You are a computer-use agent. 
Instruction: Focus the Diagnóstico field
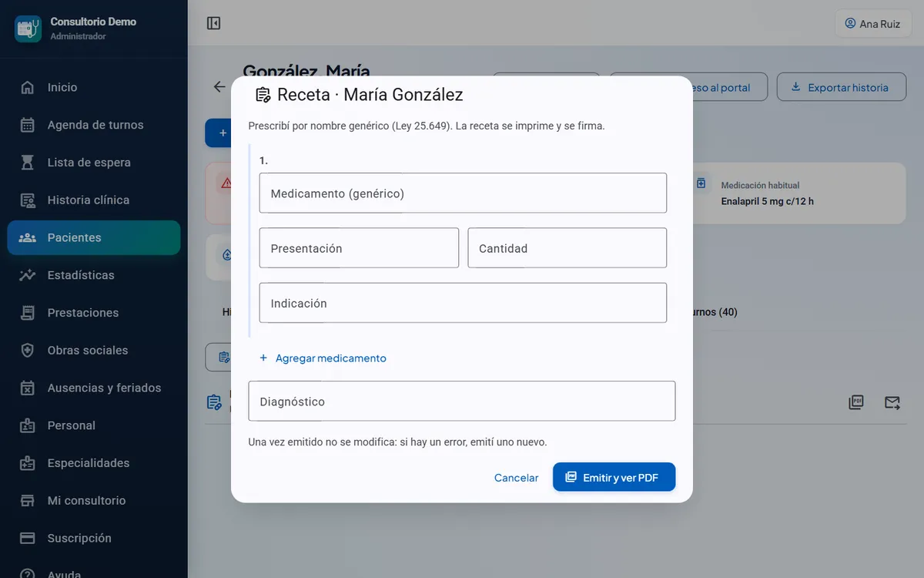(462, 402)
